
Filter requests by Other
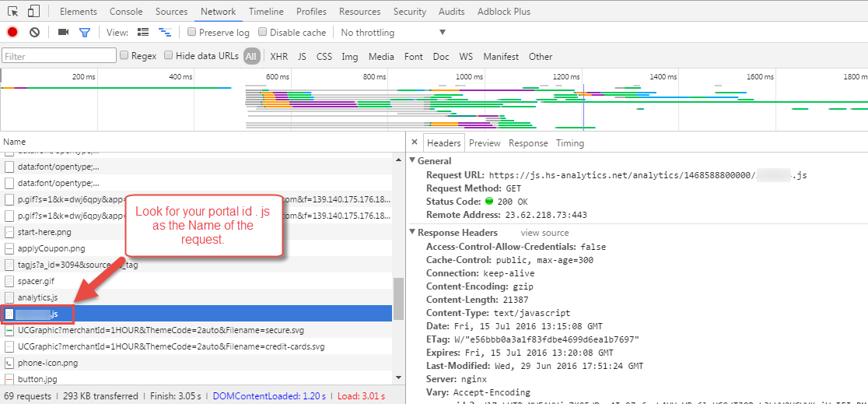tap(541, 57)
